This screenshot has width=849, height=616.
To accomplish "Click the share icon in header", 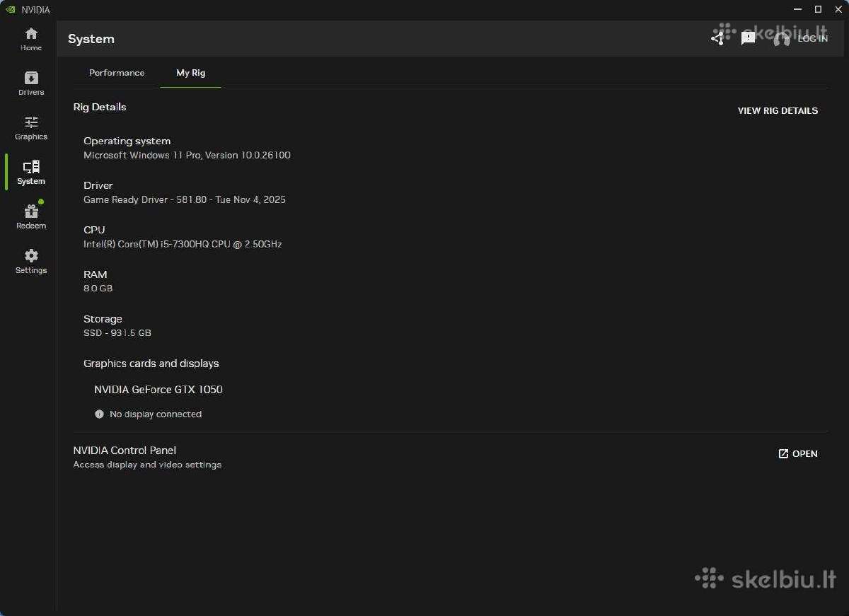I will 718,38.
